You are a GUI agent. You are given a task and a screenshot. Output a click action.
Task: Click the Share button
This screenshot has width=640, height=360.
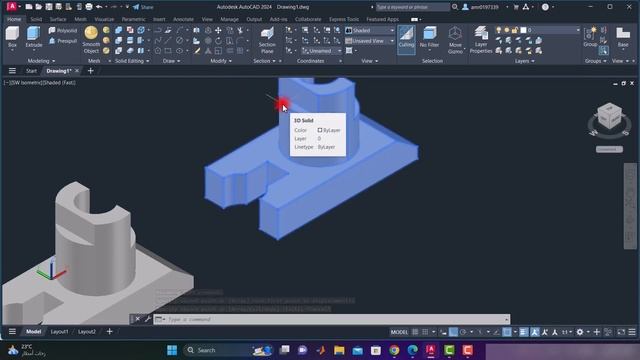[143, 7]
